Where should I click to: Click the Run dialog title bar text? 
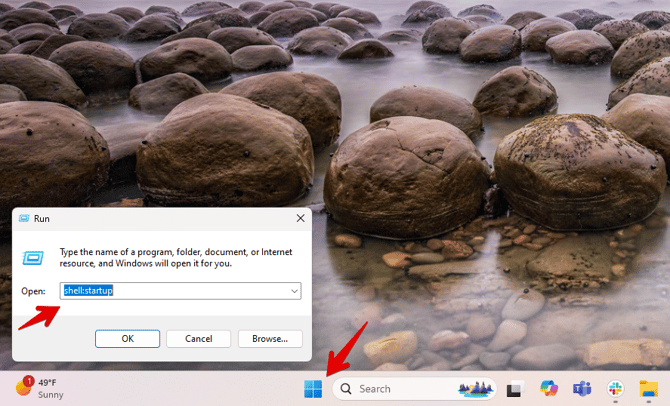(42, 218)
